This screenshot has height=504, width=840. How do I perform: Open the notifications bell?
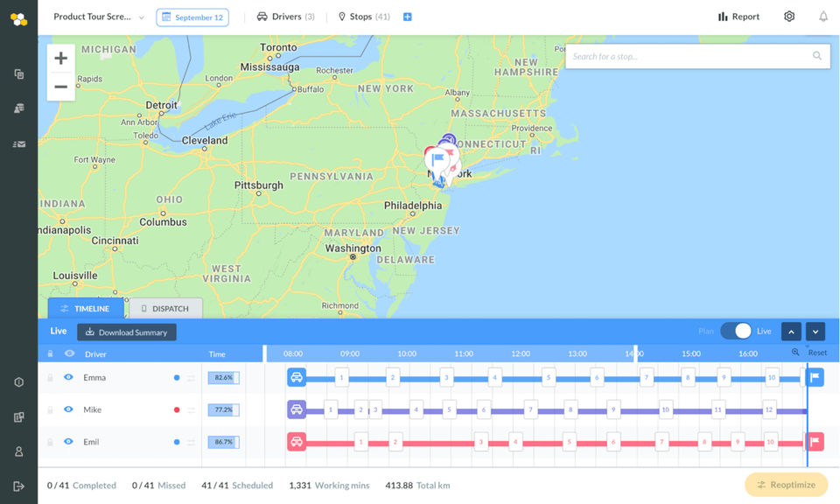pyautogui.click(x=823, y=17)
